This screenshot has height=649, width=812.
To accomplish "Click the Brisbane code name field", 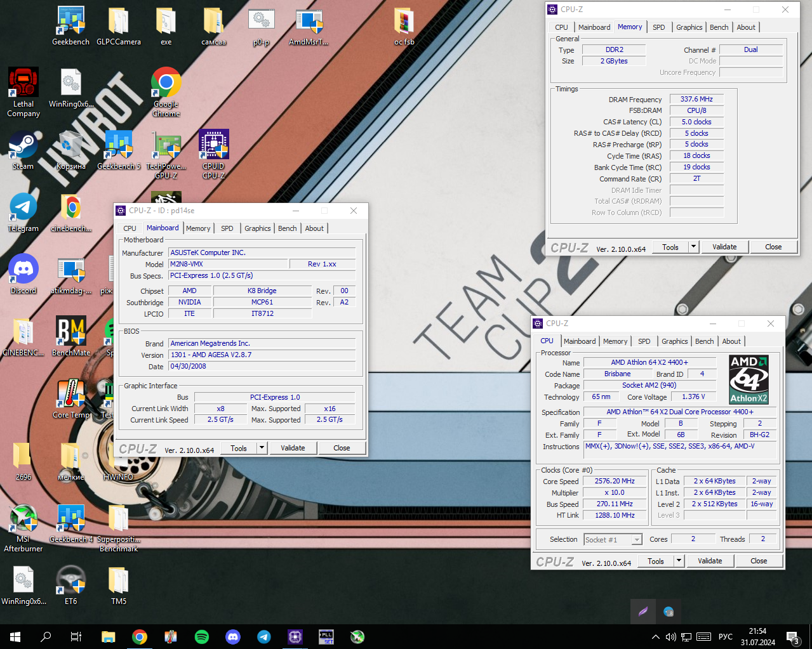I will coord(617,374).
